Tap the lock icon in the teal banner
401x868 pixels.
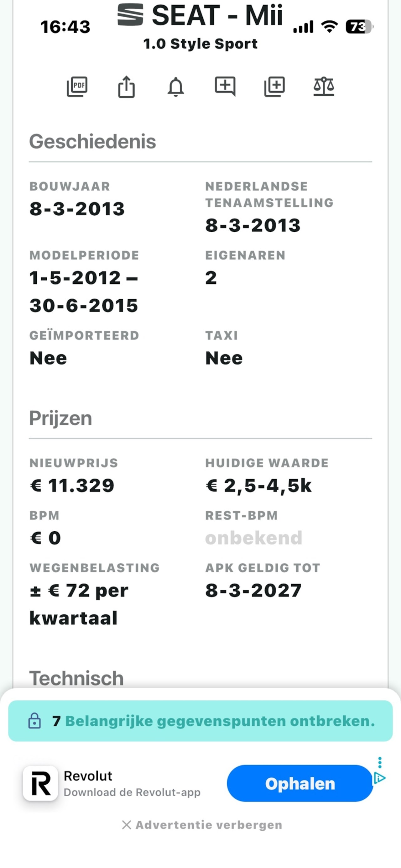tap(35, 721)
